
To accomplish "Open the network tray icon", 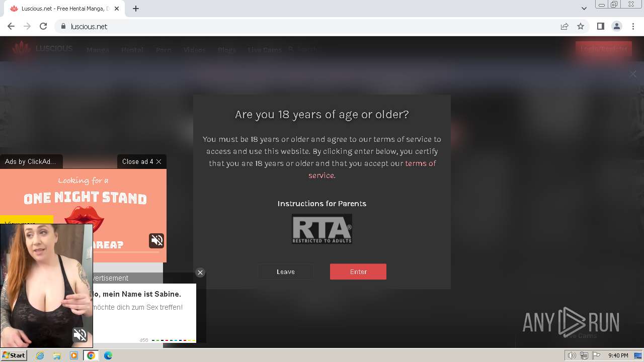I will point(584,355).
